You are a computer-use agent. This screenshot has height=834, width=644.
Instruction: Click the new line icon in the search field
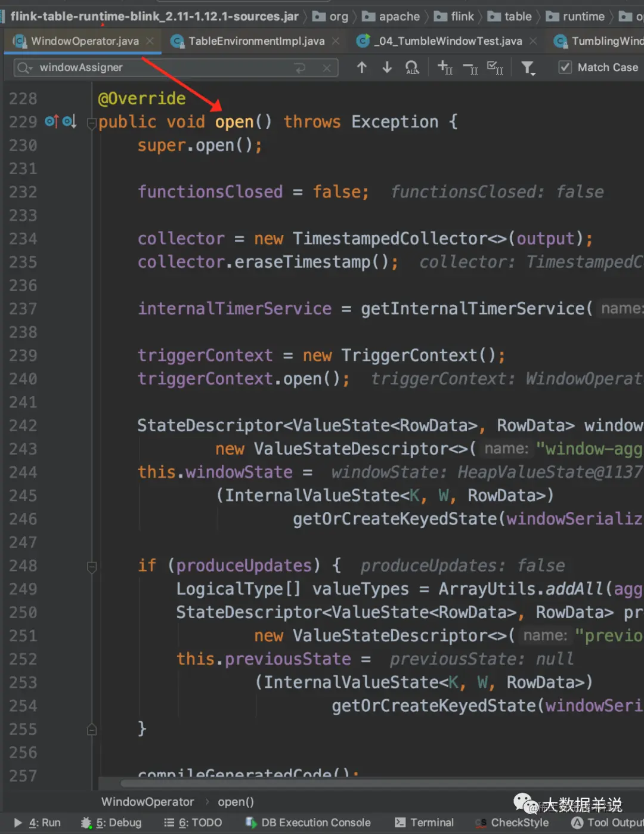point(300,68)
